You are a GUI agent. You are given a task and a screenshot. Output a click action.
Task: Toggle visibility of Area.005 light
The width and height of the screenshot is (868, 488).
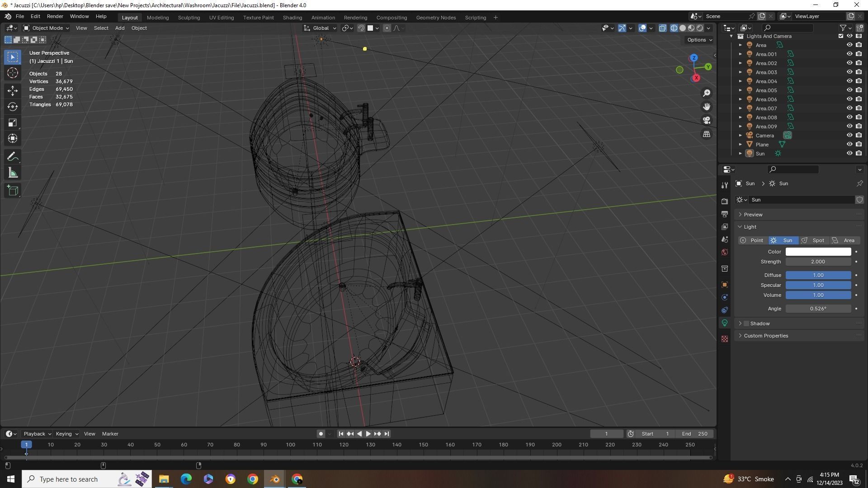849,90
